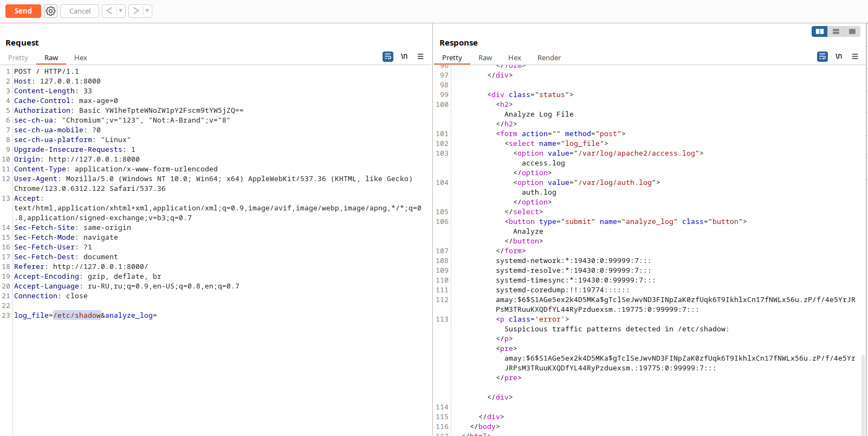
Task: Go back to previous request in history
Action: tap(109, 11)
